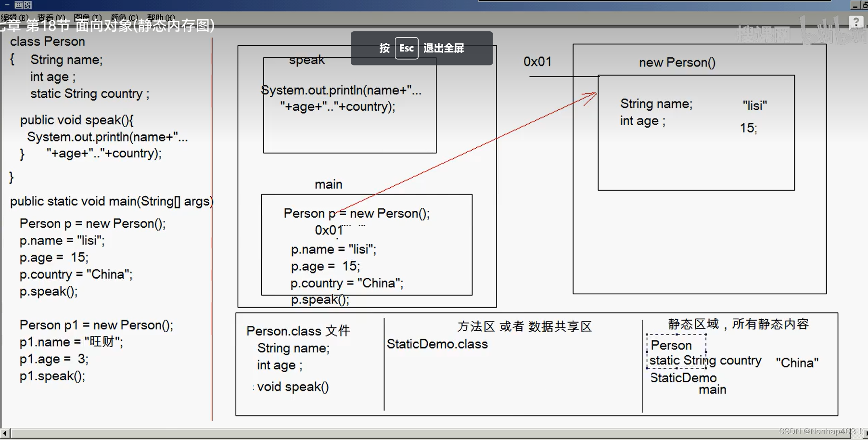Click "静态区域，所有静态内容" heading
The width and height of the screenshot is (868, 440).
739,324
